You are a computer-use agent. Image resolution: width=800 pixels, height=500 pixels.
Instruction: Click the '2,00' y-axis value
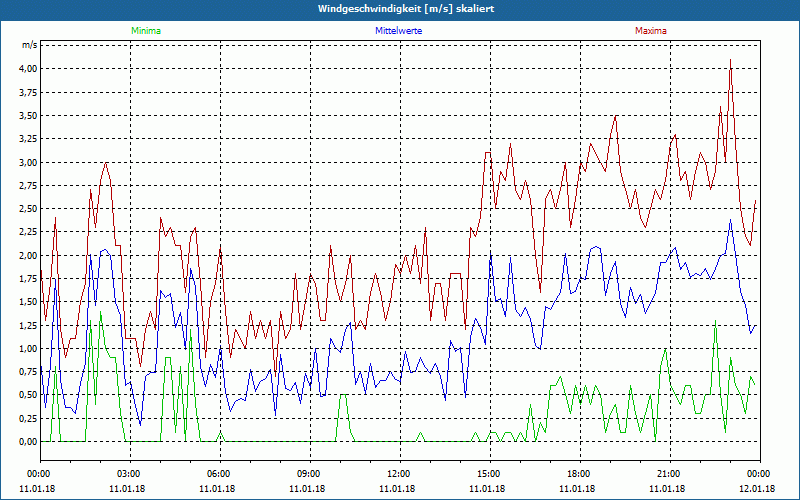[28, 255]
